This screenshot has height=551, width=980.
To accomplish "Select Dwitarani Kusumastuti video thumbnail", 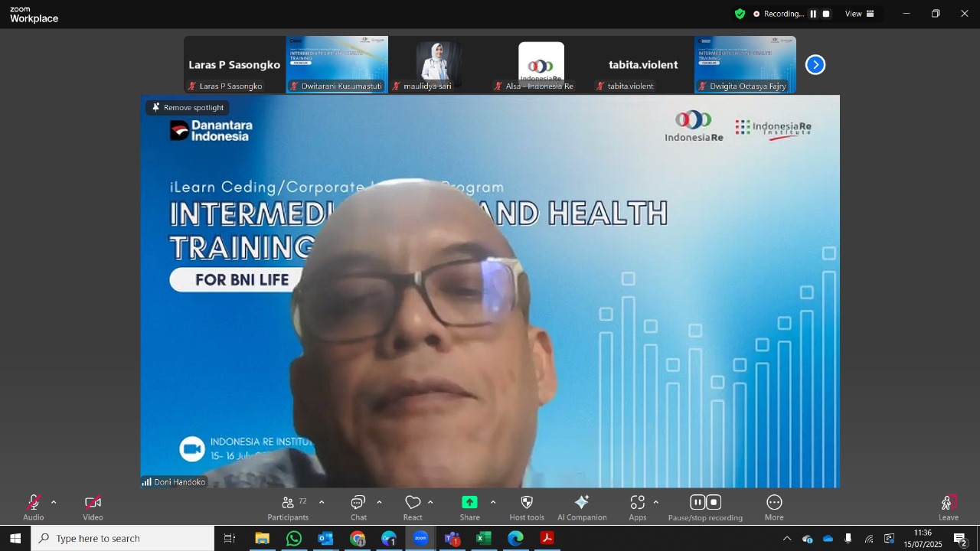I will click(337, 64).
